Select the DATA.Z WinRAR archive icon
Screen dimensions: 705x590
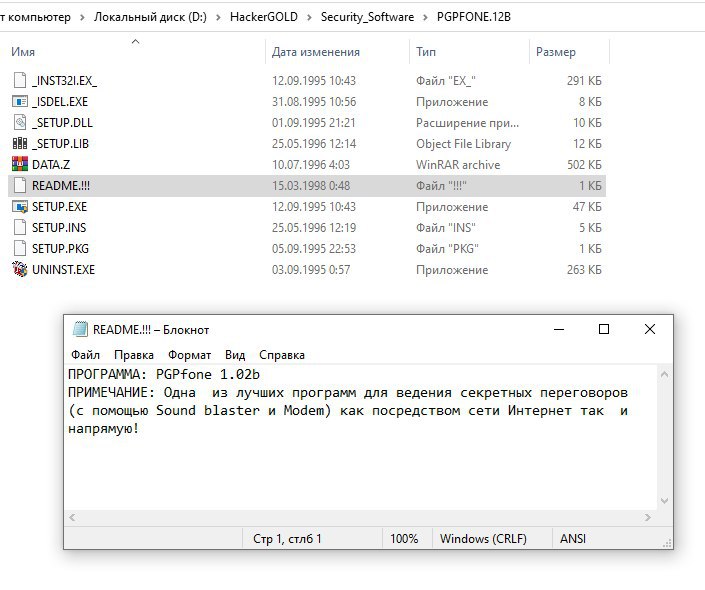click(x=20, y=165)
